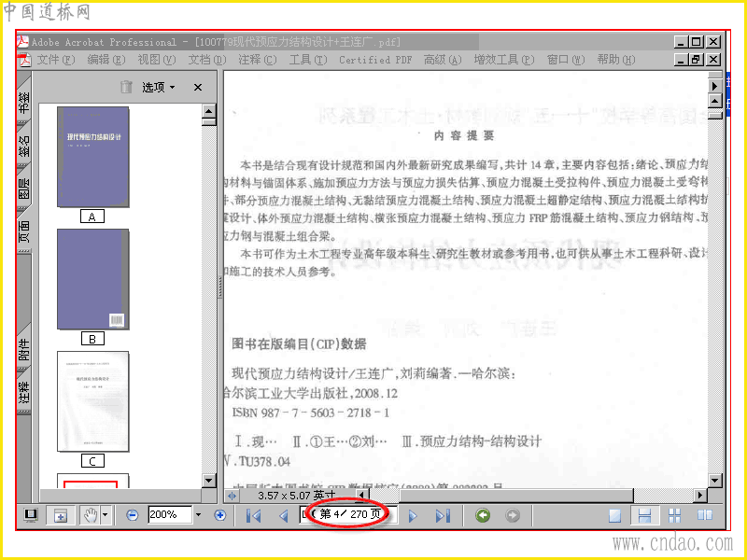Close the pages navigation panel

pyautogui.click(x=198, y=87)
